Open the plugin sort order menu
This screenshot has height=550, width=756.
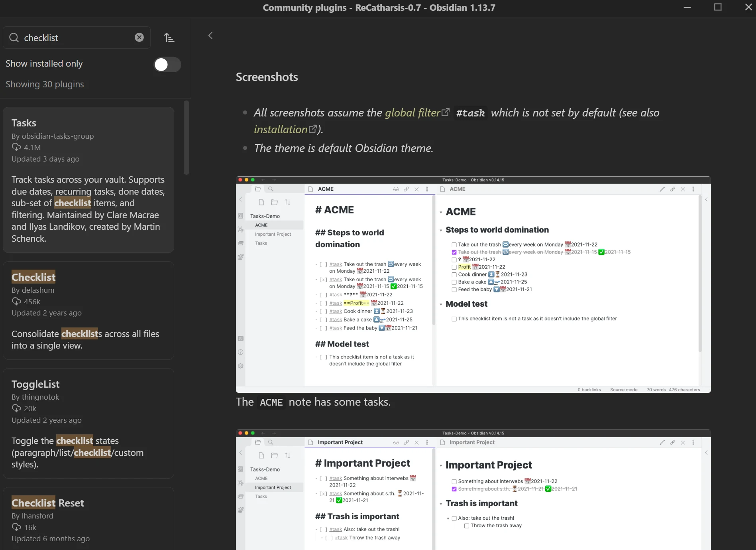(169, 37)
